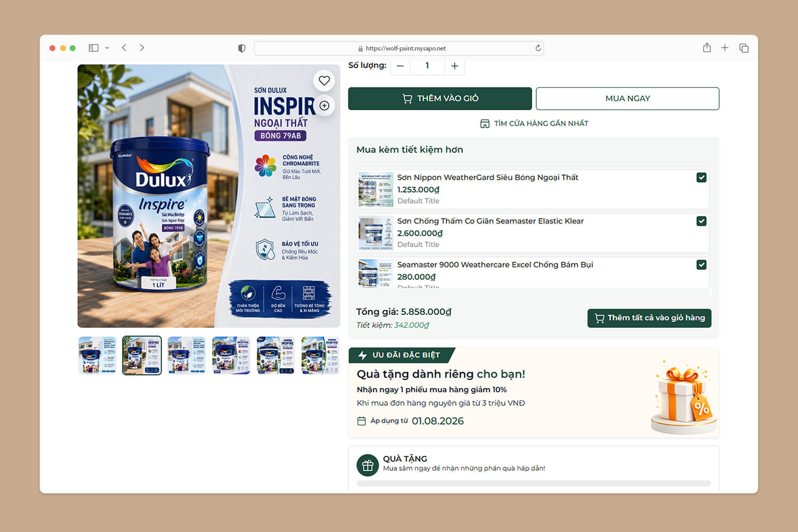The width and height of the screenshot is (798, 532).
Task: Click the Seamaster Elastic Klear product thumbnail
Action: (x=376, y=233)
